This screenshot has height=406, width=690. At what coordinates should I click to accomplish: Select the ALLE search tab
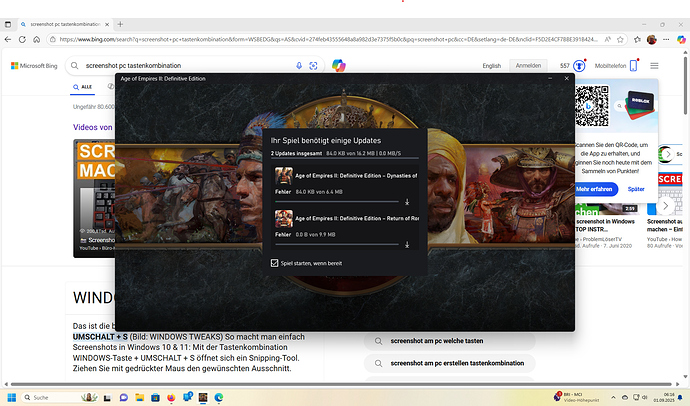tap(82, 88)
